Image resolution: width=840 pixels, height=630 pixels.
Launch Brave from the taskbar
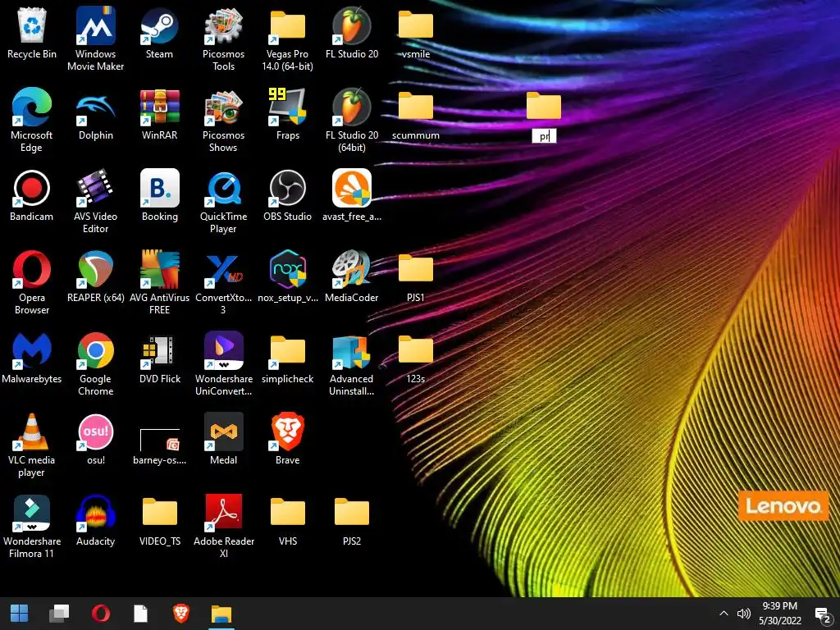click(181, 614)
